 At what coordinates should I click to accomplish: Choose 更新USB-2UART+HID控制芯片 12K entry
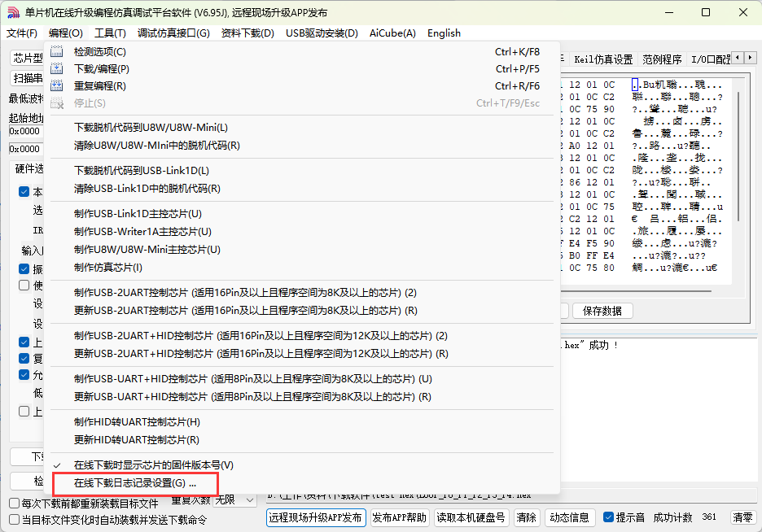302,354
